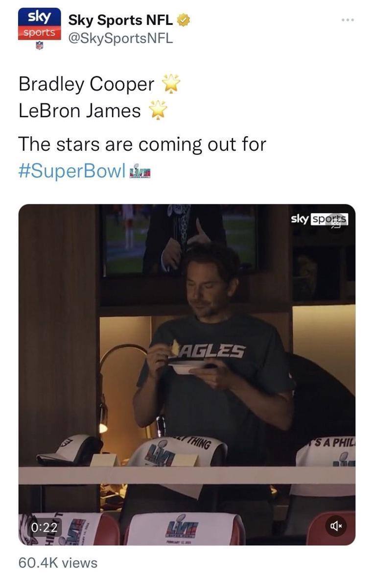
Task: Click the 60.4K views count
Action: coord(58,563)
